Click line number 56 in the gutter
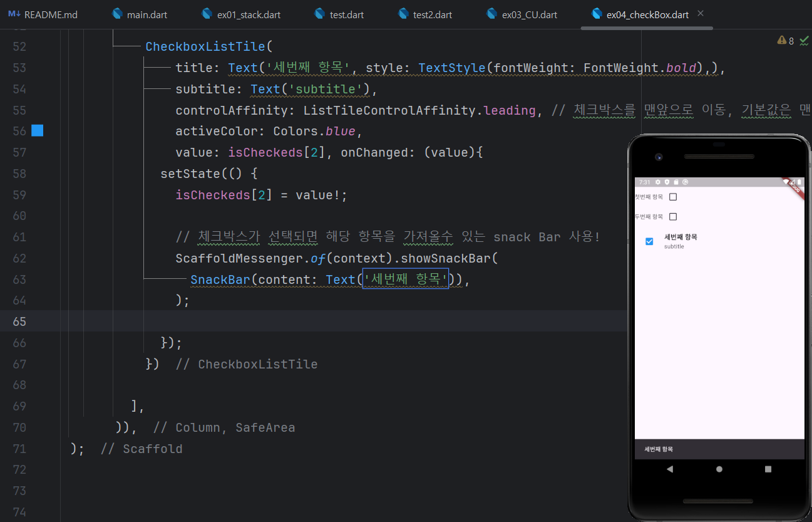This screenshot has height=522, width=812. tap(19, 131)
